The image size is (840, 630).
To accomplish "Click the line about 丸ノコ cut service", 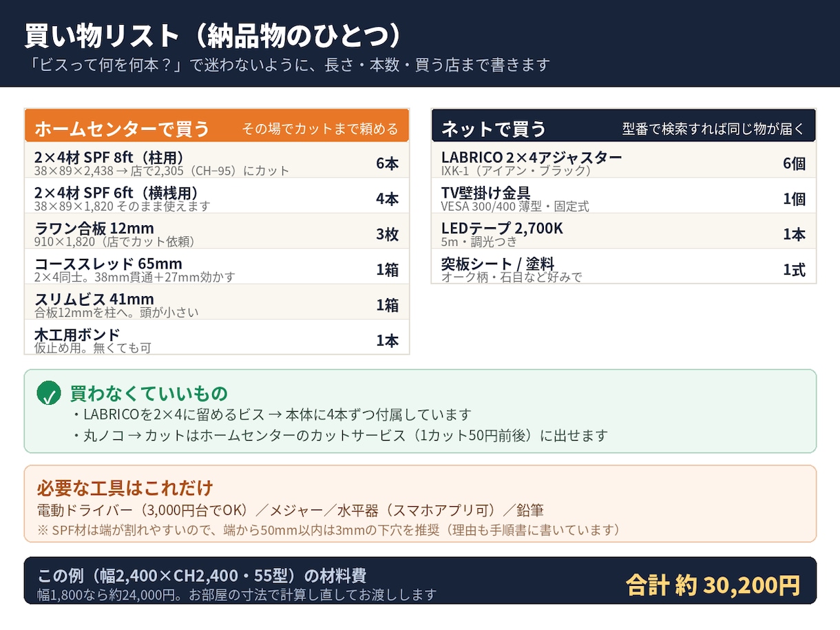I will pyautogui.click(x=339, y=436).
